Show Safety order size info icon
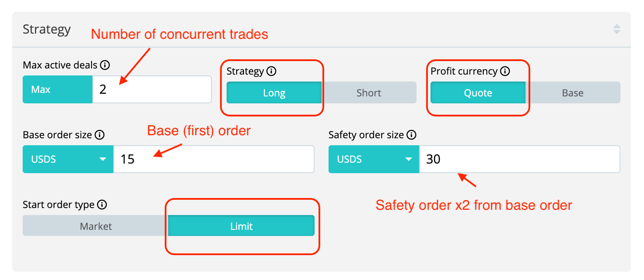The image size is (644, 280). 411,135
